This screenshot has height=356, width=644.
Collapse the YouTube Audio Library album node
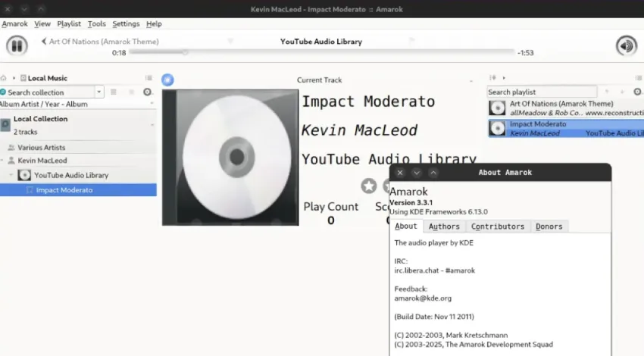point(11,175)
